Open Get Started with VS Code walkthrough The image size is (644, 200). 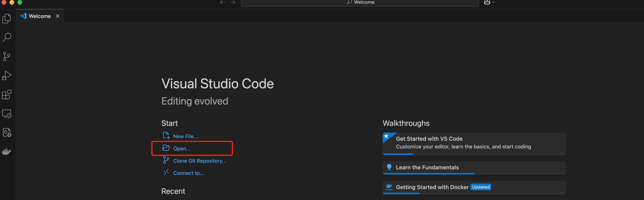click(474, 144)
